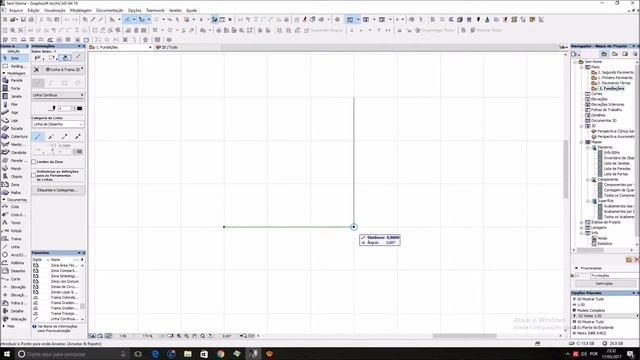This screenshot has height=360, width=640.
Task: Toggle the Limites da Zona checkbox
Action: pos(34,162)
